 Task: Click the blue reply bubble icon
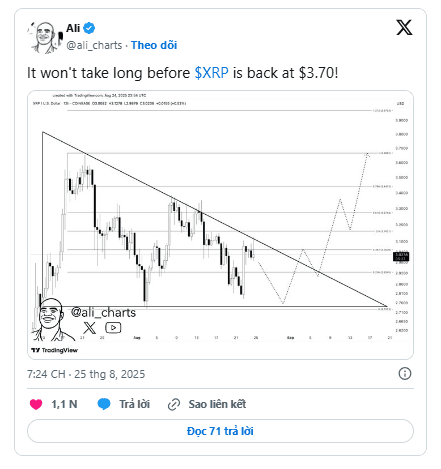pyautogui.click(x=104, y=404)
